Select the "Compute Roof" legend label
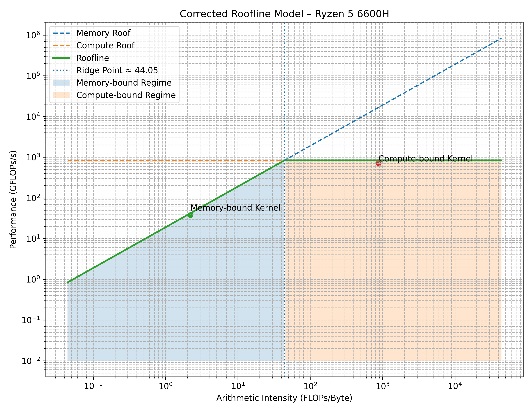This screenshot has height=414, width=532. tap(105, 45)
